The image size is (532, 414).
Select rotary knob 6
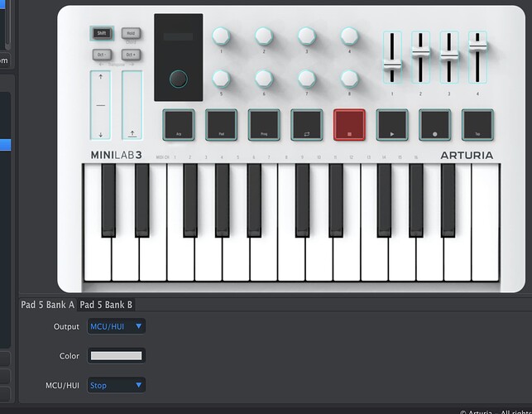[264, 79]
